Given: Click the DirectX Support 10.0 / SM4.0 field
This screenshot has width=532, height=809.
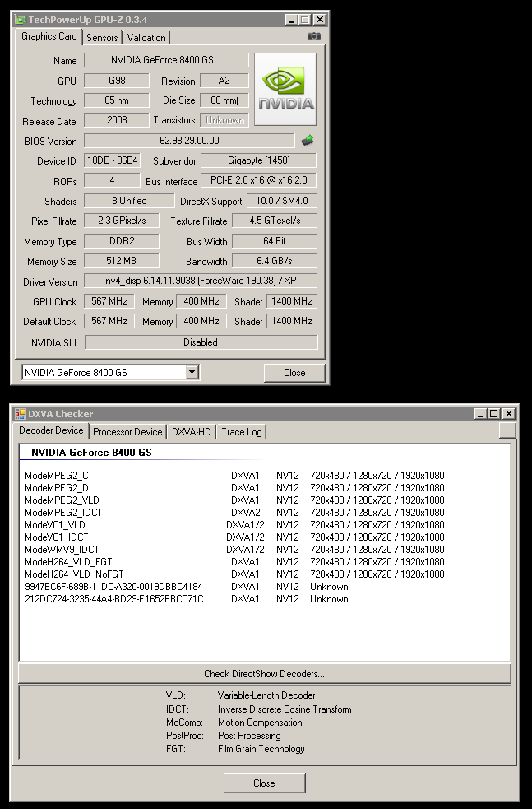Looking at the screenshot, I should pyautogui.click(x=281, y=200).
